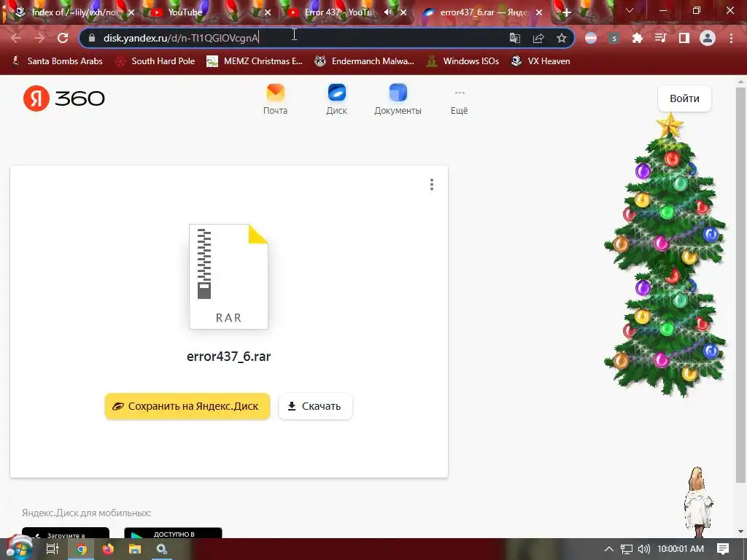
Task: Open the Диск service icon
Action: click(337, 99)
